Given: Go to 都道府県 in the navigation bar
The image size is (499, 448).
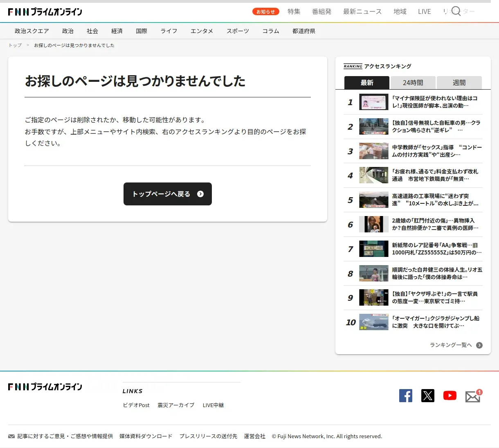Looking at the screenshot, I should click(304, 31).
